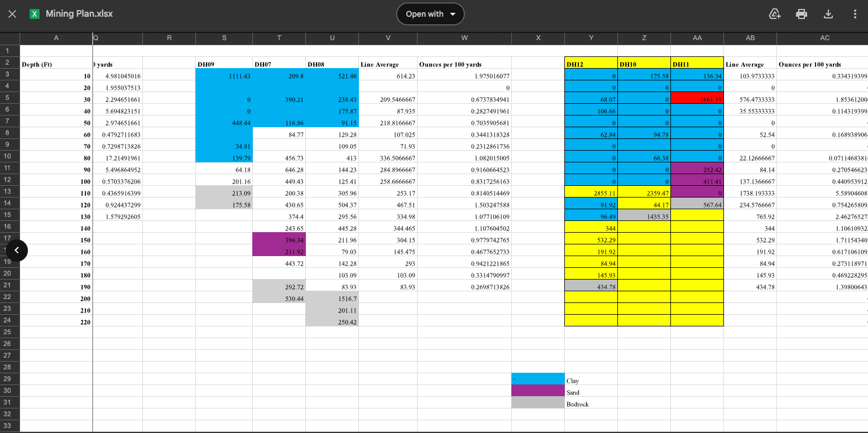Click the blue Clay legend swatch
Screen dimensions: 868x433
538,379
